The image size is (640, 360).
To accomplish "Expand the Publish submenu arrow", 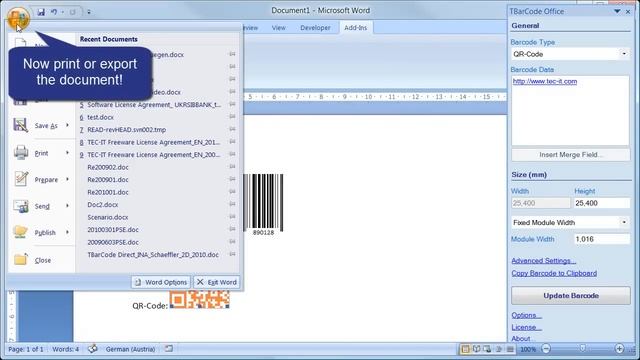I will [x=67, y=232].
